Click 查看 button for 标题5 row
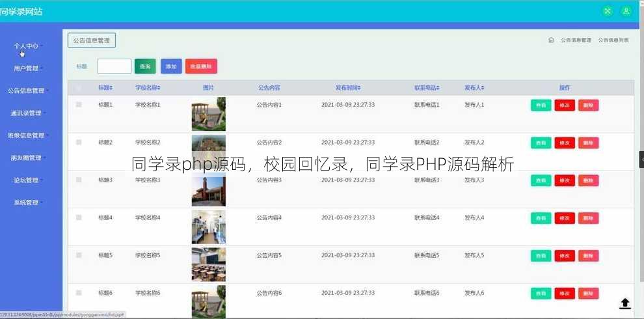Viewport: 644px width, 319px height. tap(541, 256)
